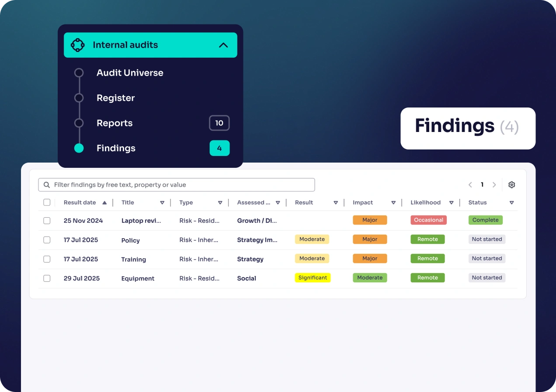The width and height of the screenshot is (556, 392).
Task: Click the ascending sort arrow on Result date
Action: 105,202
